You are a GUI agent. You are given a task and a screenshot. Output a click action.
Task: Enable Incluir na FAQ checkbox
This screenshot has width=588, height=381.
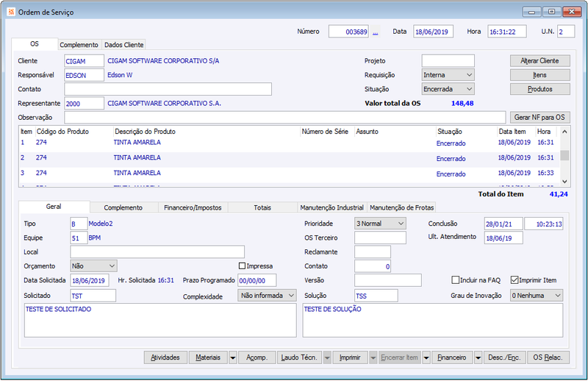(x=456, y=279)
